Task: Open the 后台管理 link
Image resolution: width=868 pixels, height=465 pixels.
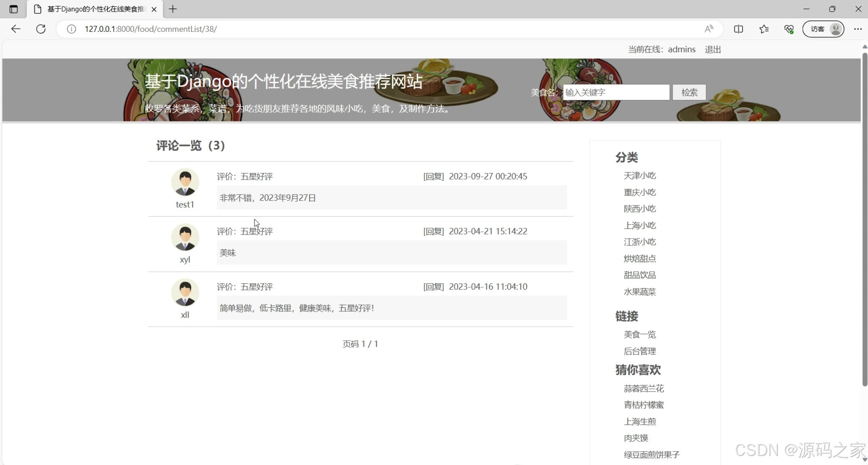Action: [640, 351]
